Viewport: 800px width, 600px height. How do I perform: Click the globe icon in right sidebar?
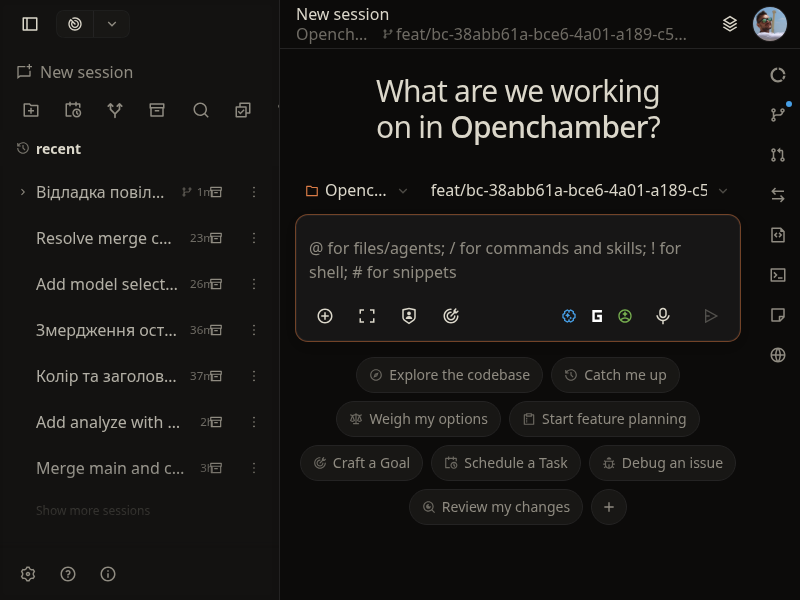778,355
